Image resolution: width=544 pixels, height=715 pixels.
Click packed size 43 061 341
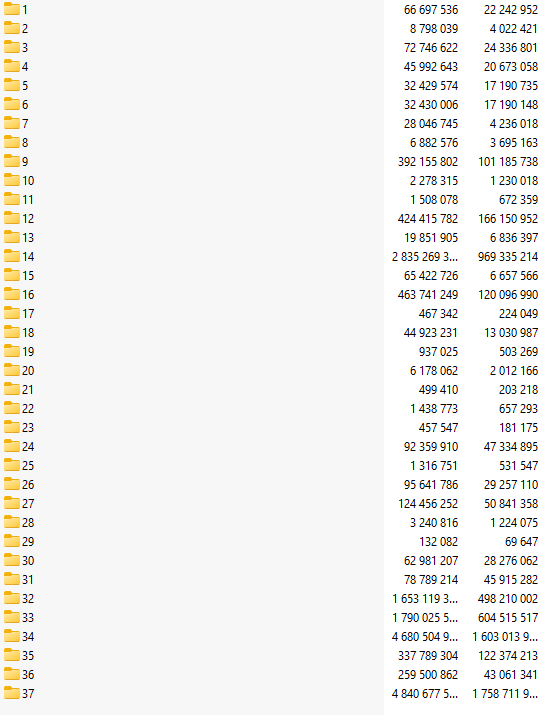(511, 674)
